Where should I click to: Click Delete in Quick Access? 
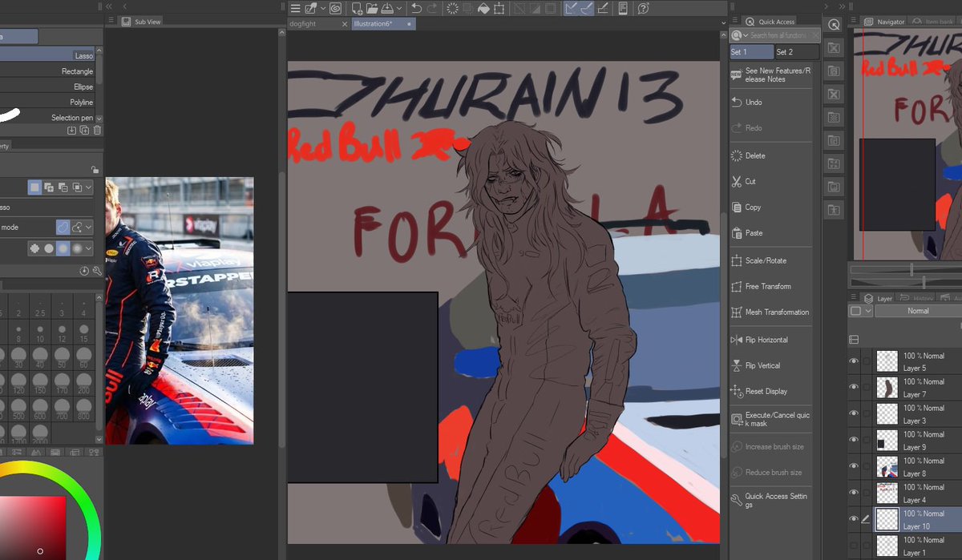tap(770, 155)
